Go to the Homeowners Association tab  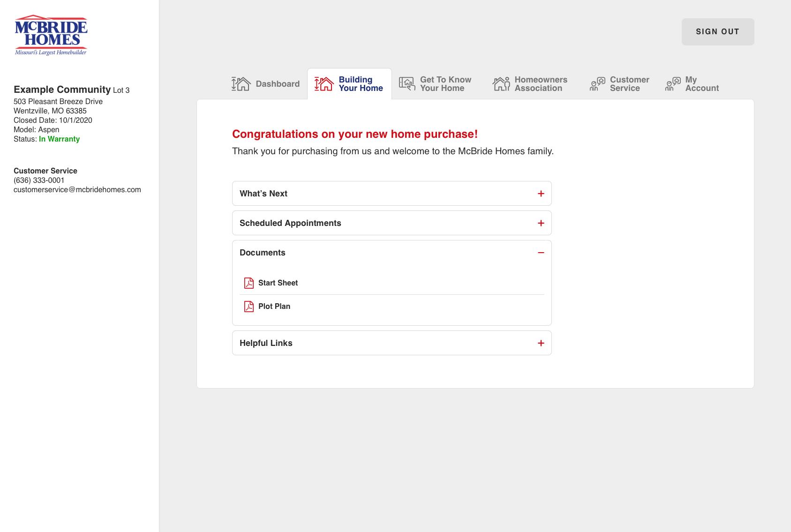pos(530,84)
